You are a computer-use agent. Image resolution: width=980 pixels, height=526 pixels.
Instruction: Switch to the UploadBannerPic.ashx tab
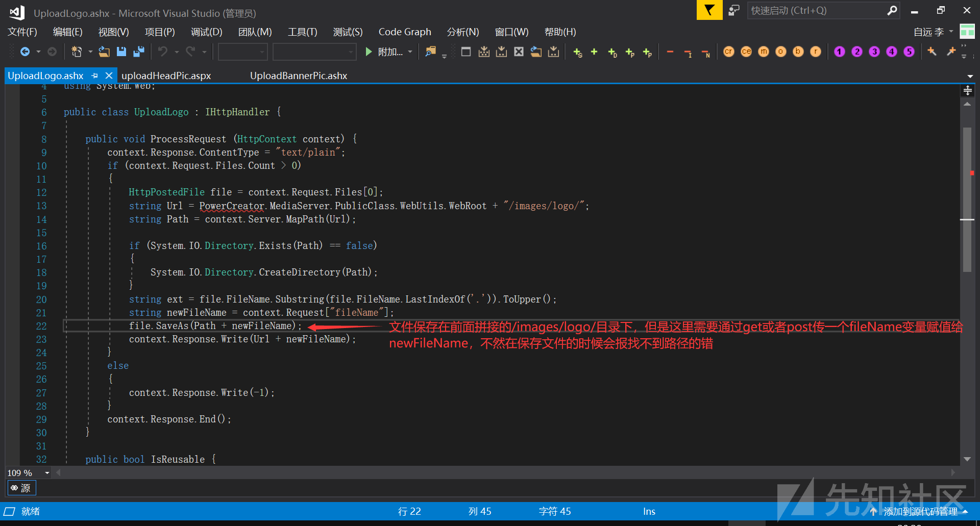299,76
